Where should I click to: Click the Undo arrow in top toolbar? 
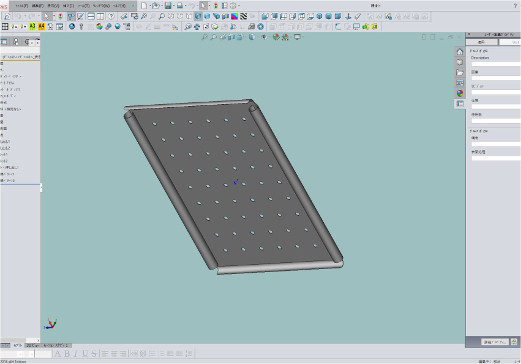[192, 6]
